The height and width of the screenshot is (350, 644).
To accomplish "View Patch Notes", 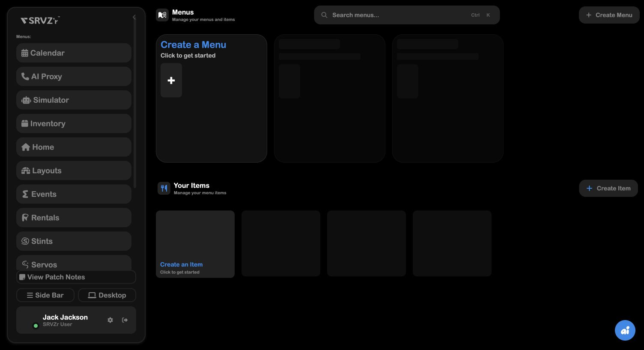I will point(76,277).
